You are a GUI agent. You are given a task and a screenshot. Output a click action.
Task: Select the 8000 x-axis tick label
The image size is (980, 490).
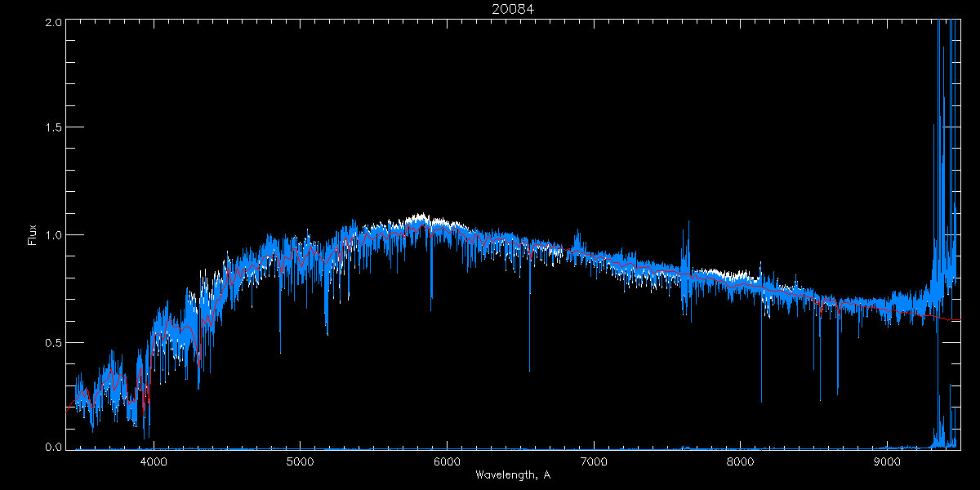tap(740, 461)
